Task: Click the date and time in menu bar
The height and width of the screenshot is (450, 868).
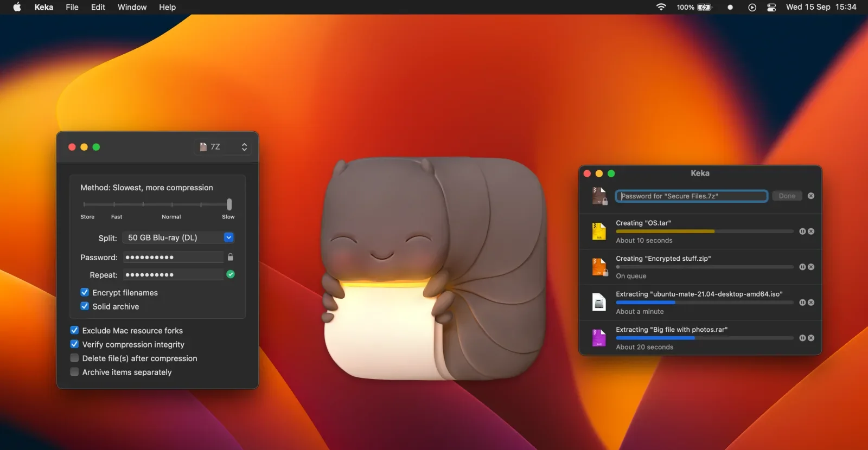Action: point(821,7)
